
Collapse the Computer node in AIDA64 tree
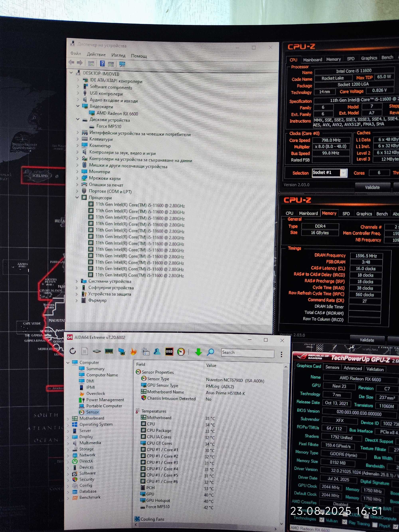click(x=68, y=362)
